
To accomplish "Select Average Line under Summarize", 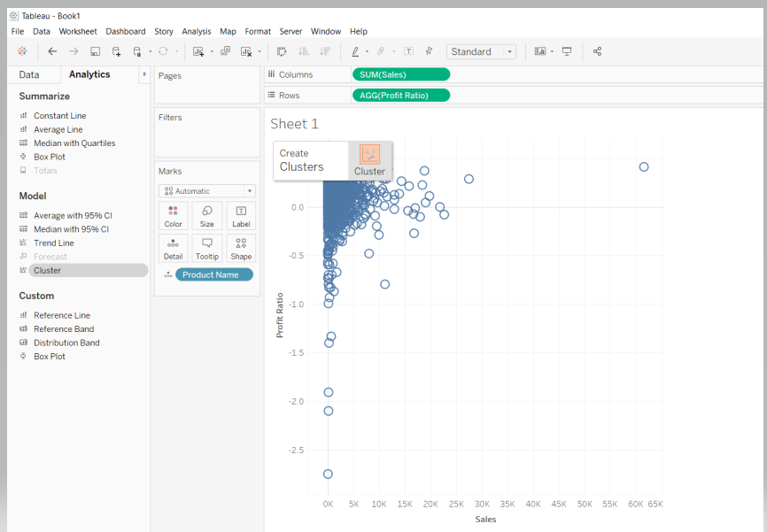I will click(58, 129).
